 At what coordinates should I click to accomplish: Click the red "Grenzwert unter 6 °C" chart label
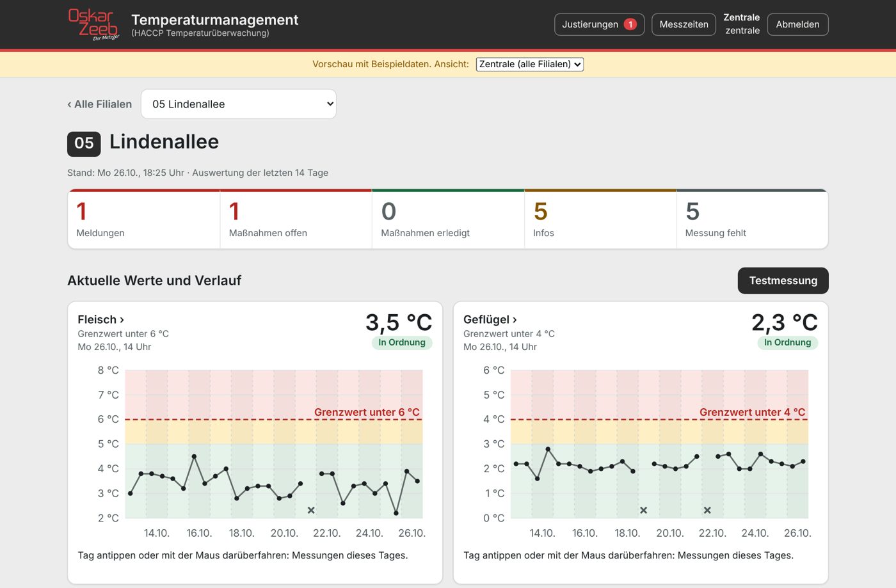[x=367, y=412]
